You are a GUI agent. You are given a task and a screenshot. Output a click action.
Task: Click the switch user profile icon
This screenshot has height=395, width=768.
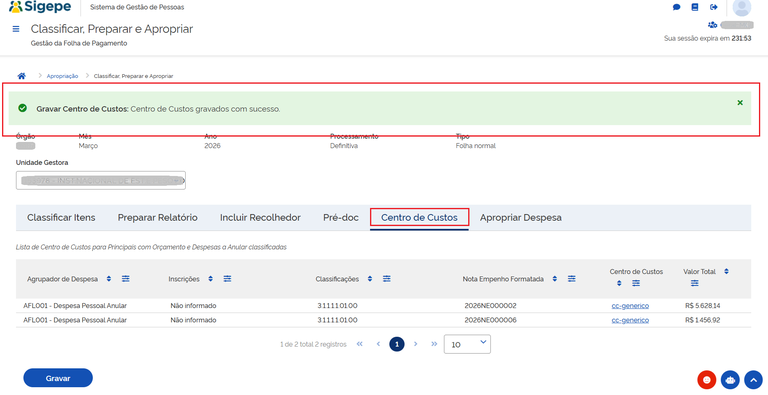(713, 25)
